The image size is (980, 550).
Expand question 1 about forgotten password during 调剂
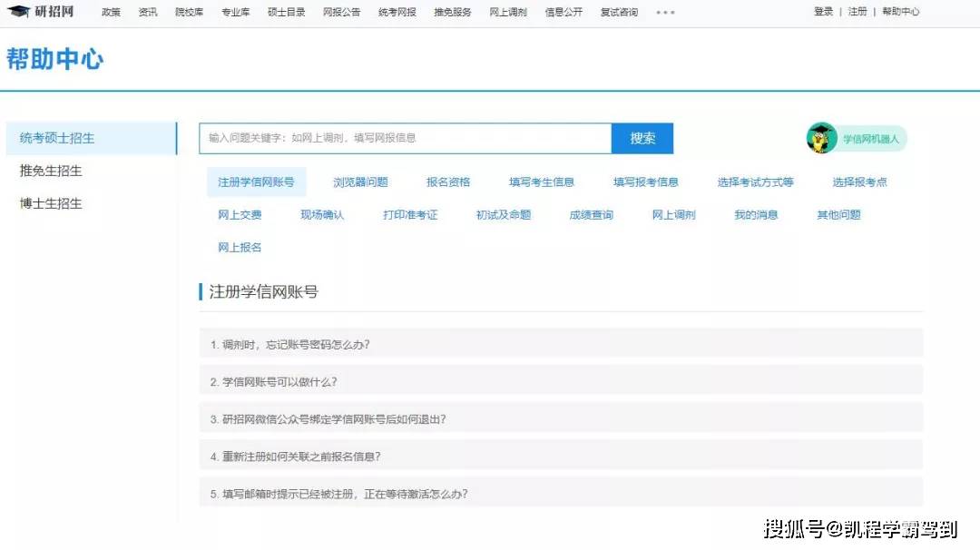point(290,345)
